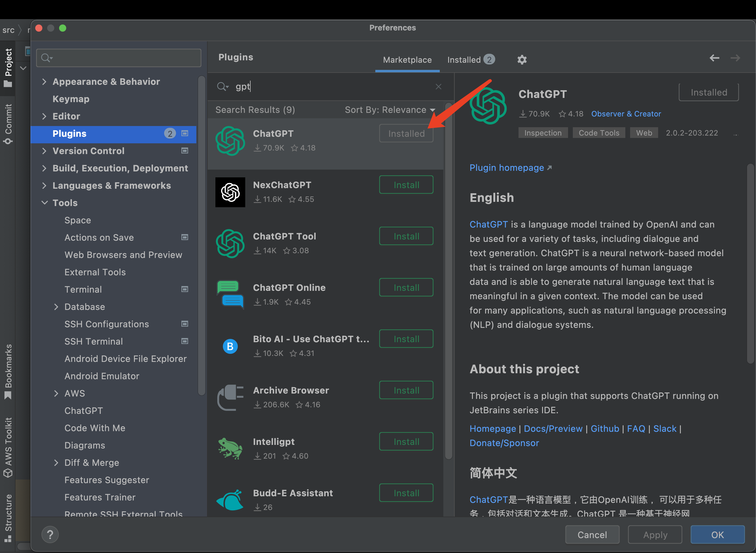Viewport: 756px width, 553px height.
Task: Open the Github link
Action: click(604, 429)
